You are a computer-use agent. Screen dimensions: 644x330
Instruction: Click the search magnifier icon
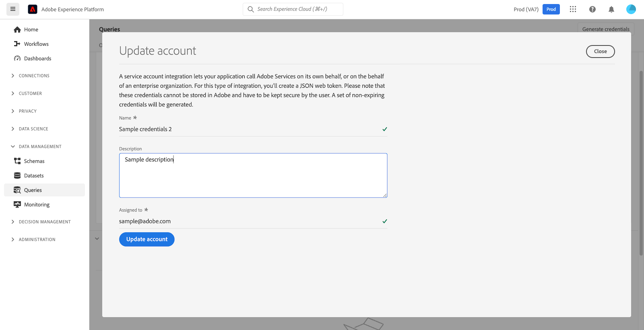251,9
